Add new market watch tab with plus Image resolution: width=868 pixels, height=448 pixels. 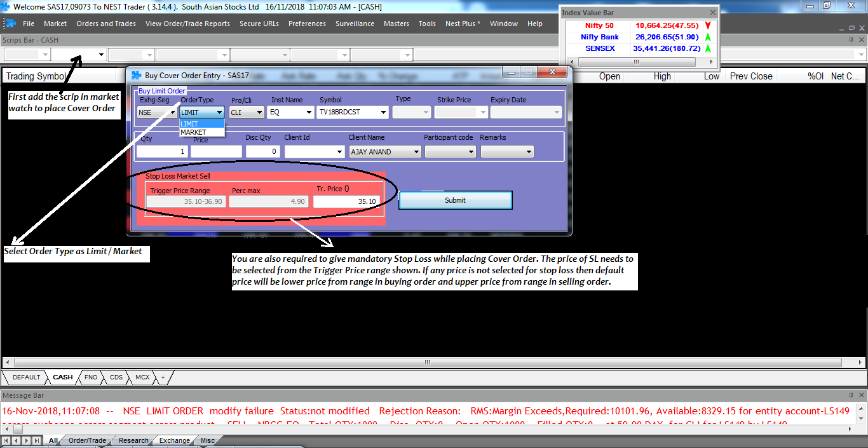point(163,377)
